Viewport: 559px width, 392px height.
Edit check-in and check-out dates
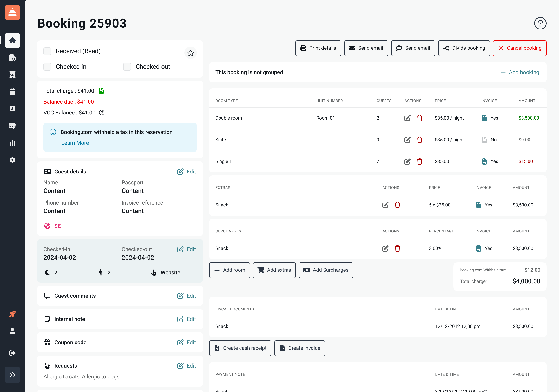click(187, 249)
